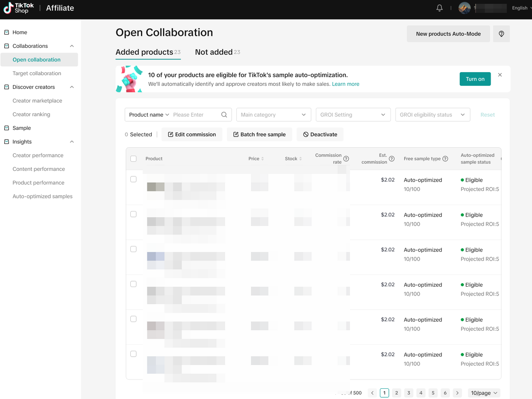Click the Free sample type info icon
532x399 pixels.
[445, 159]
